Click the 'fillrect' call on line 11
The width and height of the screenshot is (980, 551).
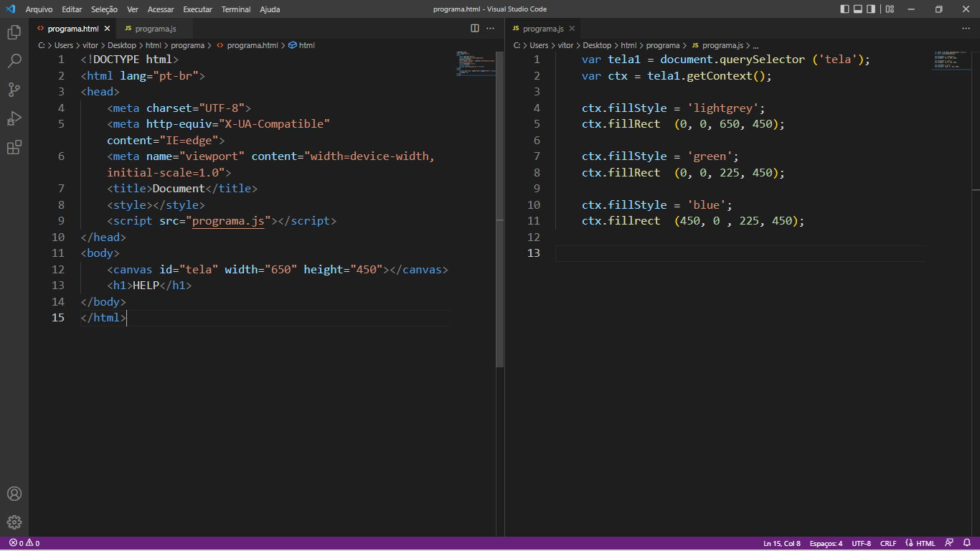(634, 221)
